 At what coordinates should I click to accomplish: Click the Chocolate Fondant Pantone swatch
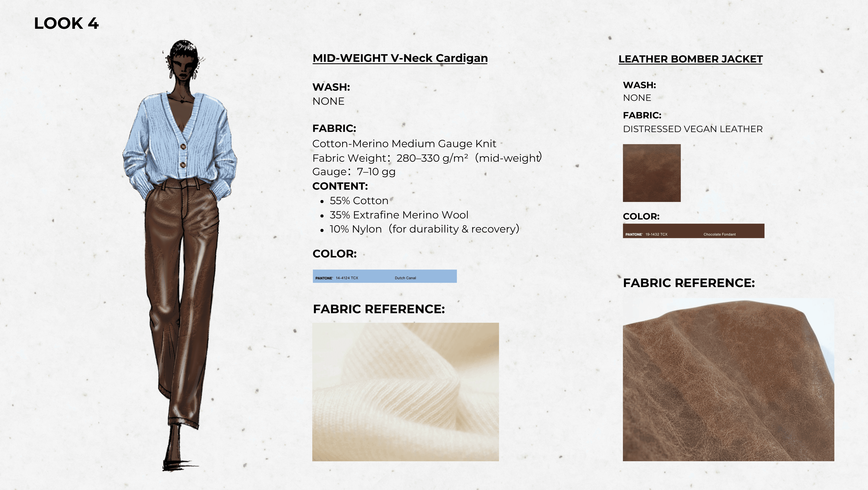click(x=693, y=231)
